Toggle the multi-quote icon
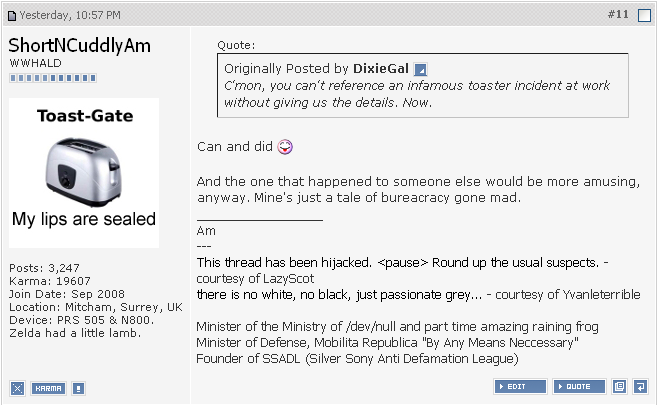Viewport: 657px width, 405px height. 619,387
